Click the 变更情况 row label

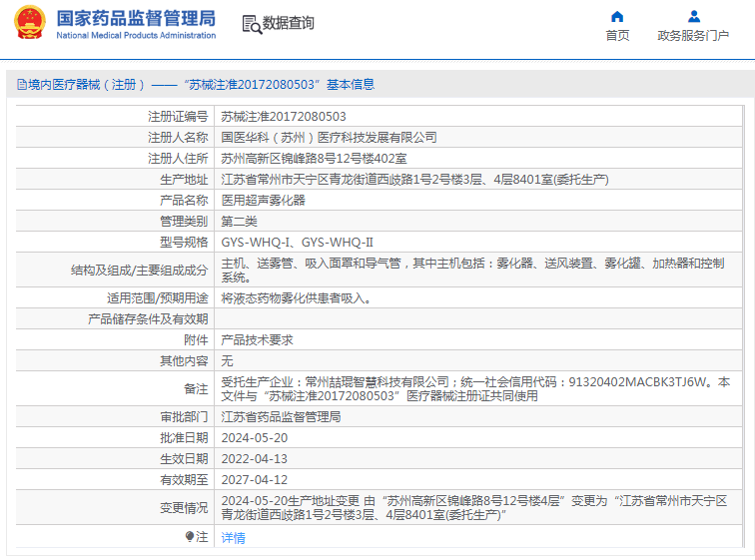(x=184, y=507)
